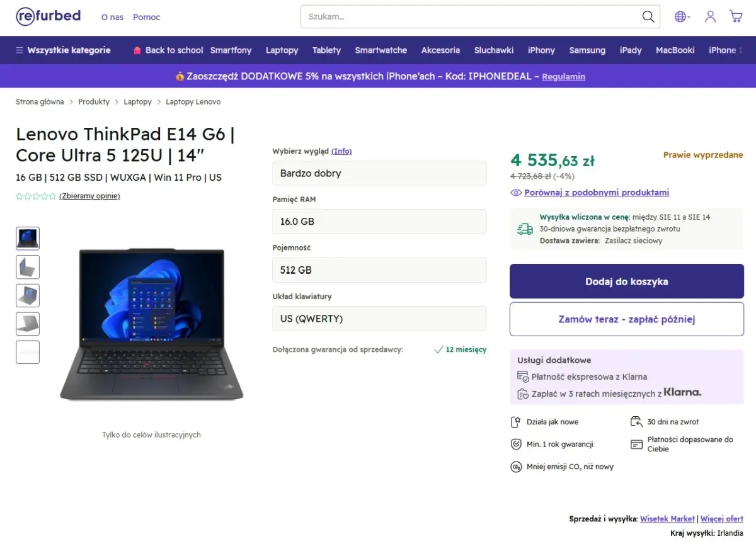This screenshot has height=544, width=756.
Task: Click the refurbed logo
Action: point(49,16)
